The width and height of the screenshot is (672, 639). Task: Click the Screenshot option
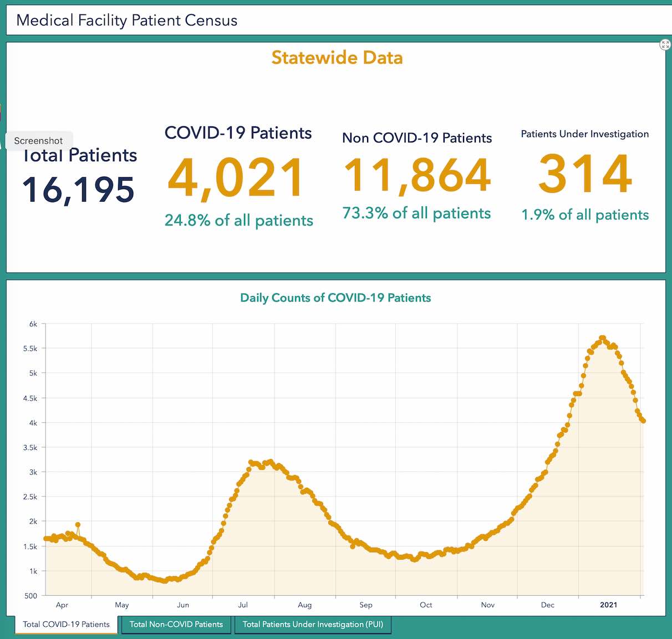(38, 141)
